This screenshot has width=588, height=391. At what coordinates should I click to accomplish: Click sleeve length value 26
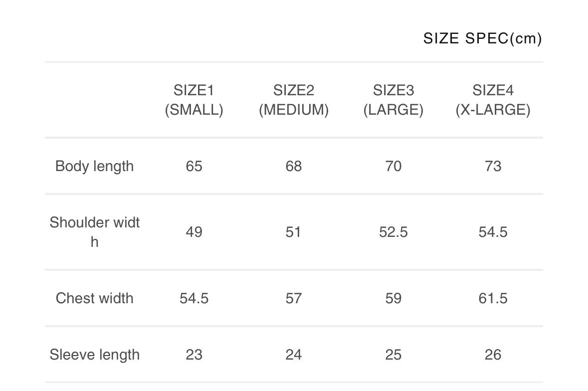pyautogui.click(x=493, y=354)
